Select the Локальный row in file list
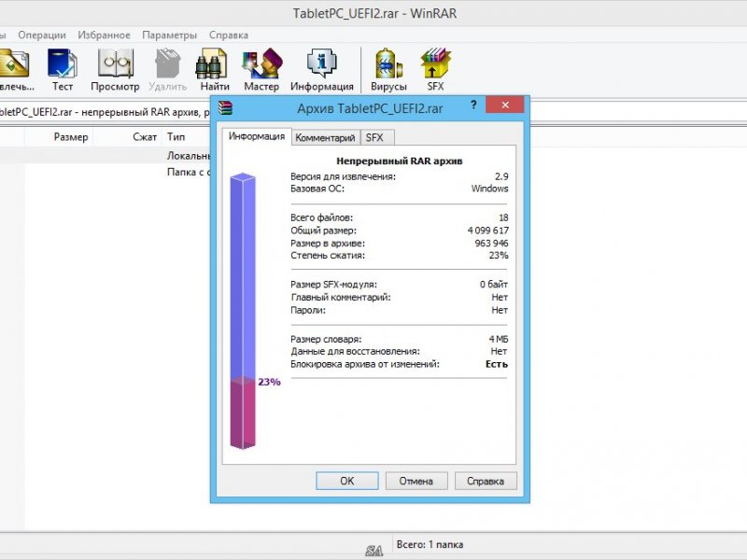The image size is (747, 560). tap(105, 156)
